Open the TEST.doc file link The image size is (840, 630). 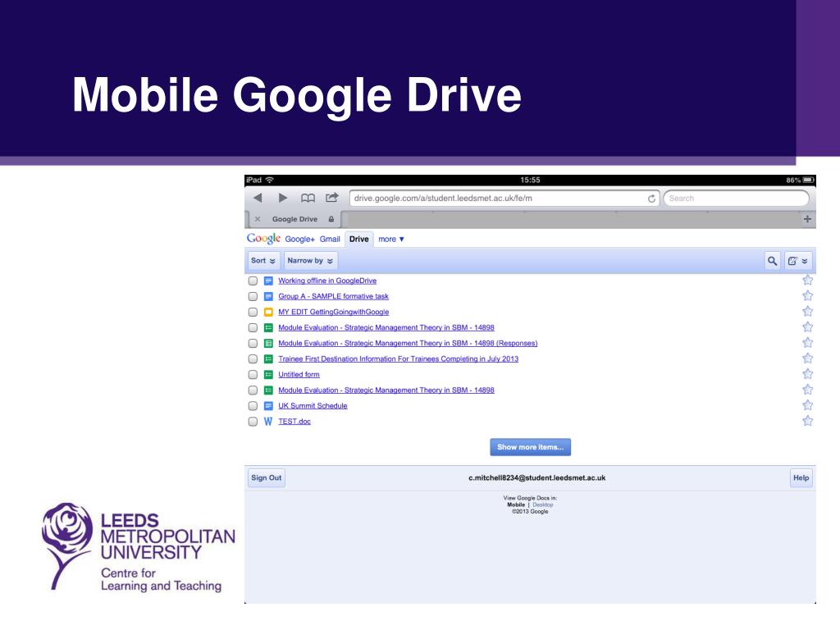pos(294,421)
